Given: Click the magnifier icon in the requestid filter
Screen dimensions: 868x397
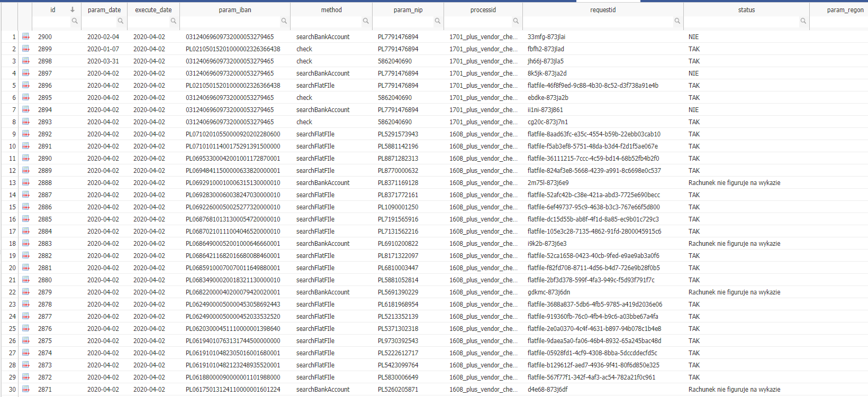Looking at the screenshot, I should click(677, 21).
